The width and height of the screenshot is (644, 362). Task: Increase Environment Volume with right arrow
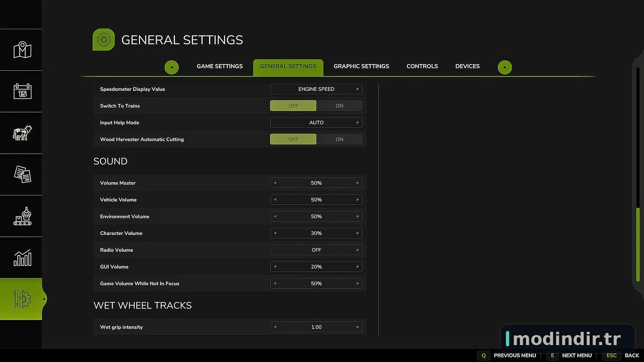pos(357,216)
